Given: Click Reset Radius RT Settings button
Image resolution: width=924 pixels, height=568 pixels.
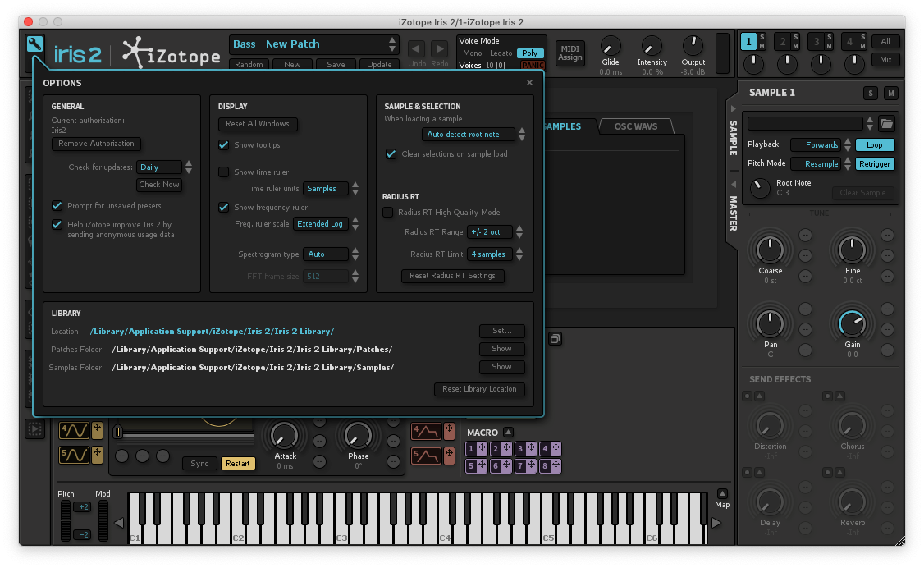Looking at the screenshot, I should pos(453,276).
